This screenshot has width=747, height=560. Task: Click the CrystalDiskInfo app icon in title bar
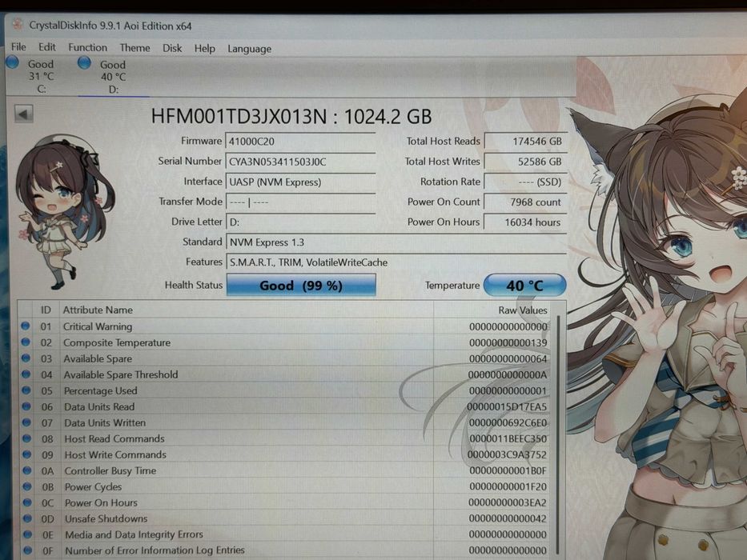click(x=18, y=24)
